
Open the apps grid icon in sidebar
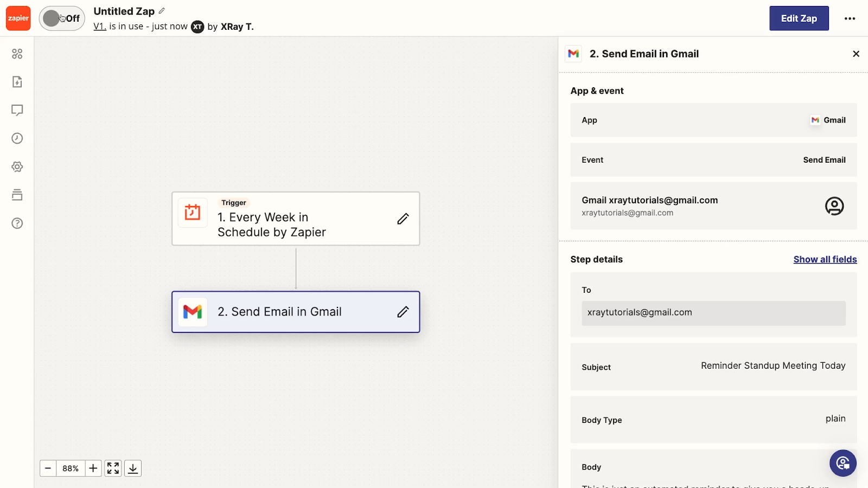[17, 54]
